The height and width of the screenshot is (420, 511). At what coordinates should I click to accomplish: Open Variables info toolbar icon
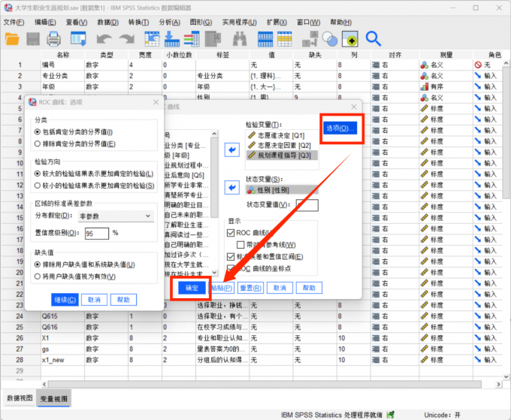(192, 39)
